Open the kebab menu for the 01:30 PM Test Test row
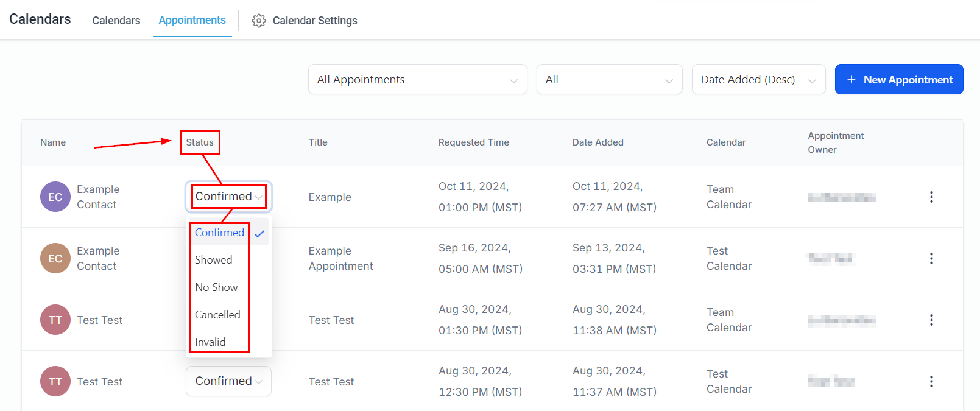This screenshot has height=411, width=980. pos(931,320)
